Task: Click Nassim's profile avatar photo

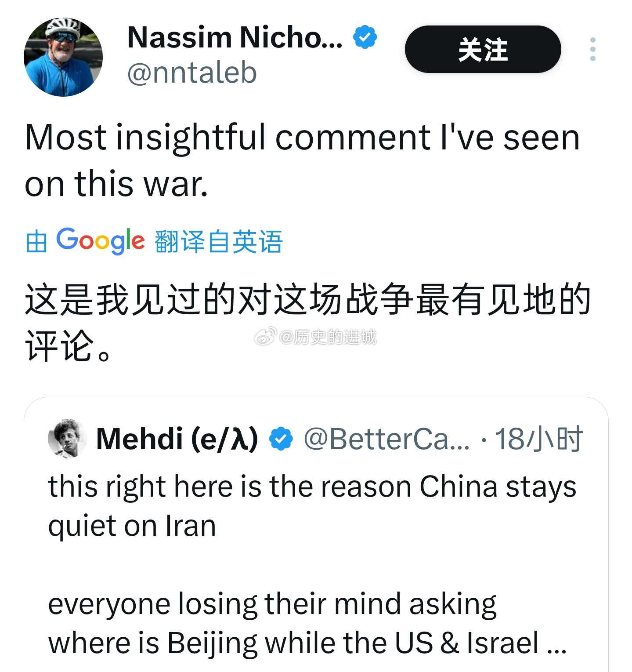Action: click(x=64, y=57)
